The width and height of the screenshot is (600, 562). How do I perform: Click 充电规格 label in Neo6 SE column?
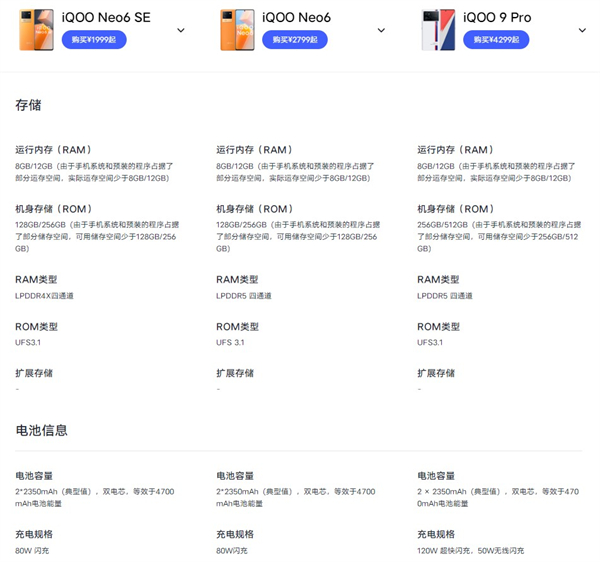(34, 534)
